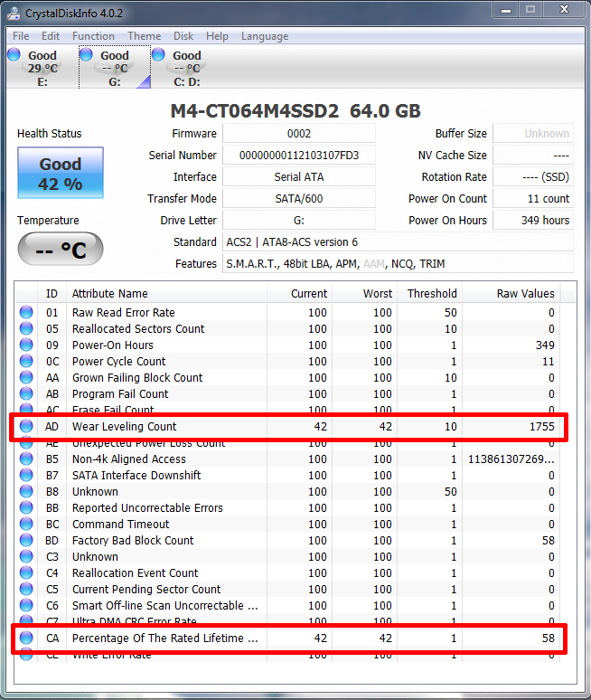Click the Serial Number field

[299, 156]
